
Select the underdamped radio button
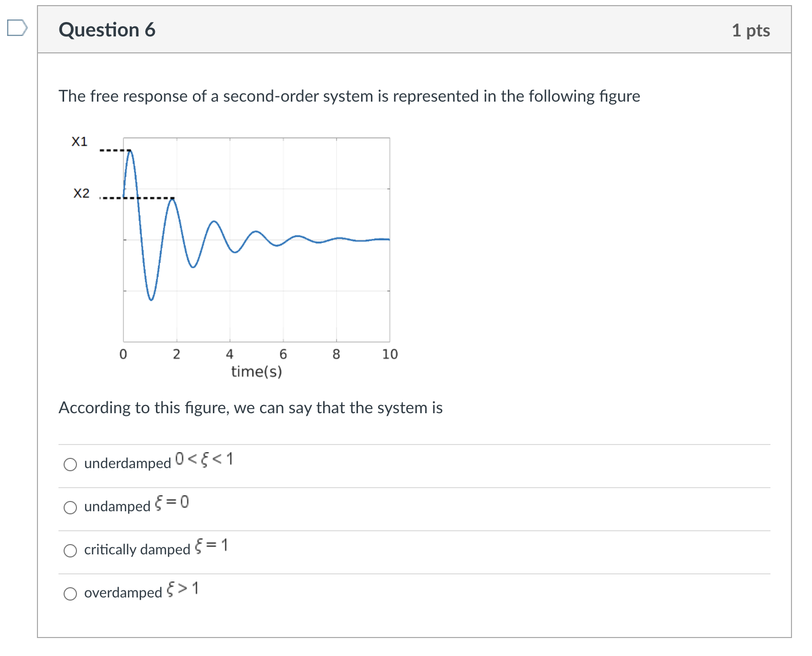tap(70, 465)
